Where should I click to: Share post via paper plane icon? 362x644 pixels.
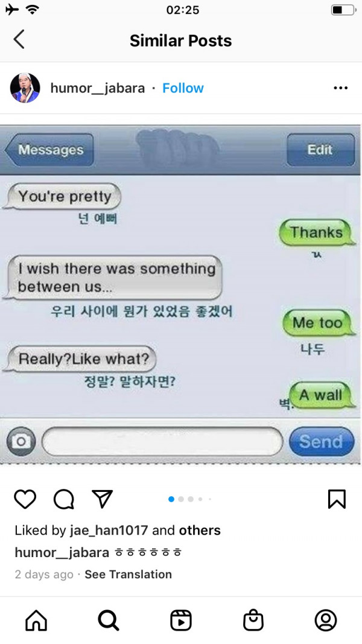tap(102, 499)
